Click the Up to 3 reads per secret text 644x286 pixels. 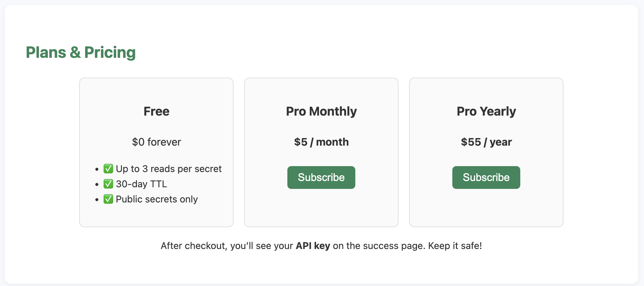(169, 169)
